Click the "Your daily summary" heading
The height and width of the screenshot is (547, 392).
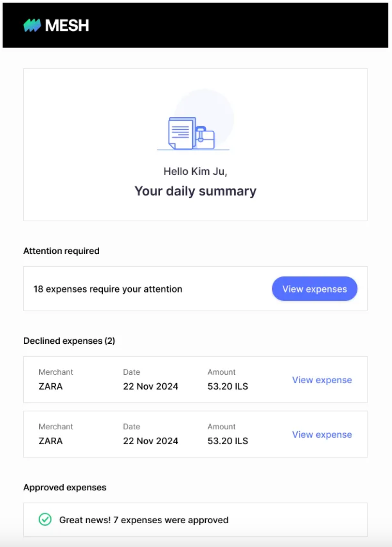(x=195, y=191)
